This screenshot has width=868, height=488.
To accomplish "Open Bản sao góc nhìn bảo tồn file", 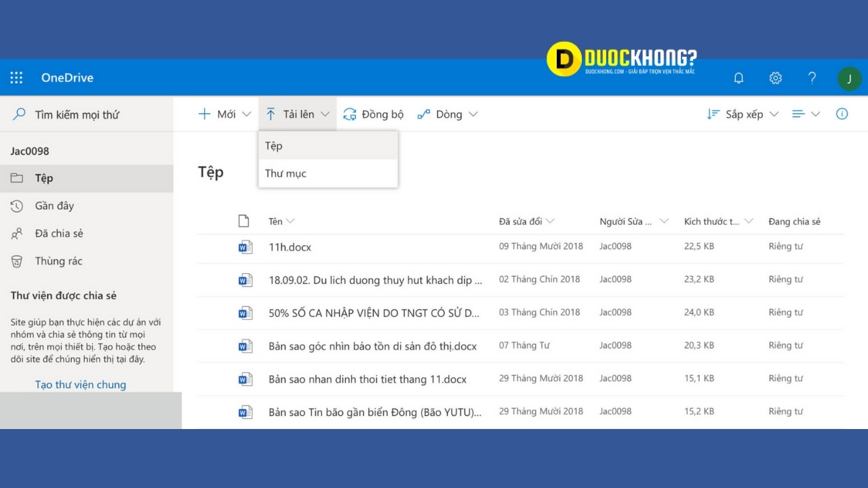I will tap(373, 346).
